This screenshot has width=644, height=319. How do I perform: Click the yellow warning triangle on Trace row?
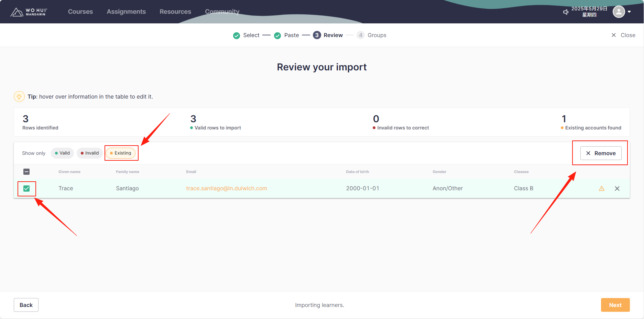tap(602, 189)
